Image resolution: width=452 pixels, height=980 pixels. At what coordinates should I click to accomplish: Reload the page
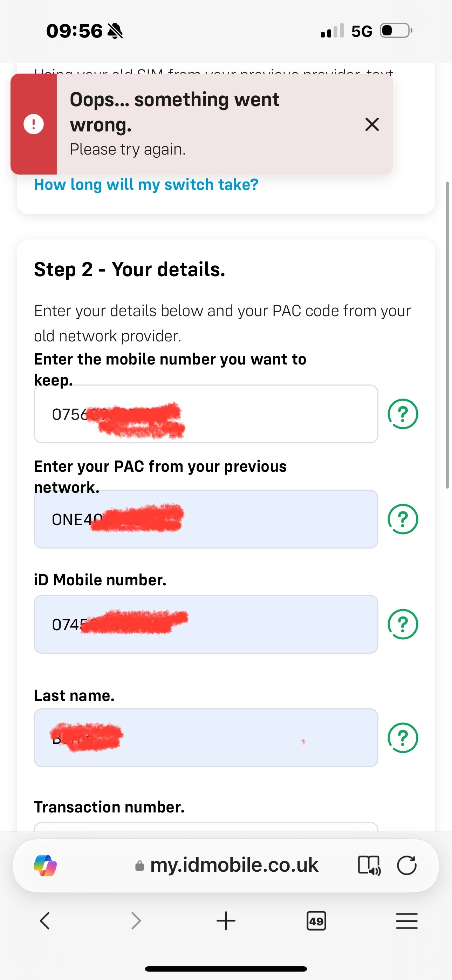(x=407, y=865)
